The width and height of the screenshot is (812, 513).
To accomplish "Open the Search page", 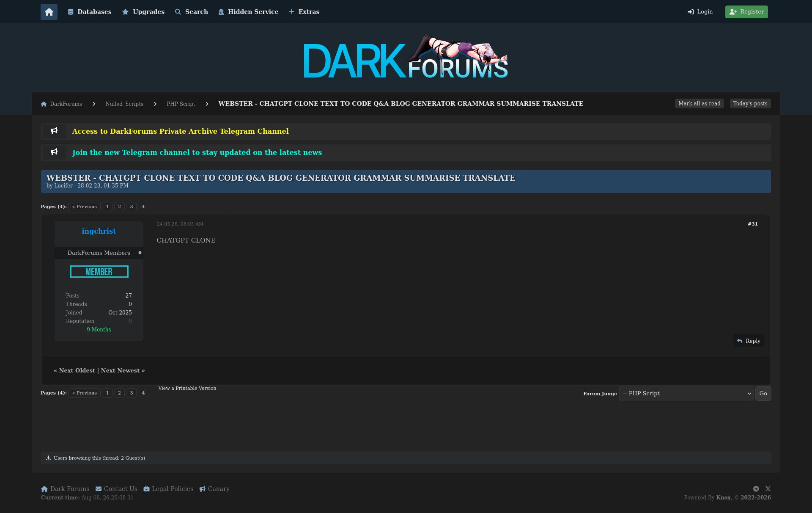I will (192, 12).
